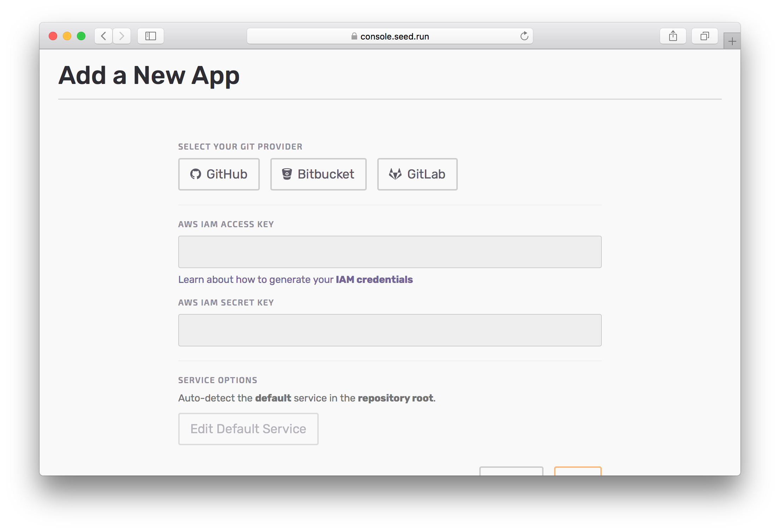Viewport: 780px width, 532px height.
Task: Select GitHub as git provider
Action: (219, 174)
